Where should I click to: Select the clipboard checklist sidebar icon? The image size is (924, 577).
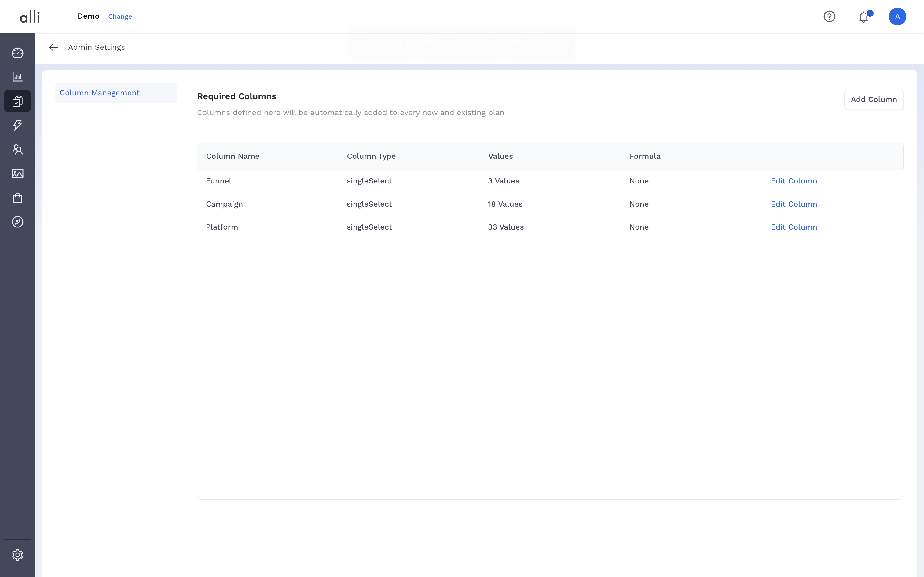click(17, 101)
